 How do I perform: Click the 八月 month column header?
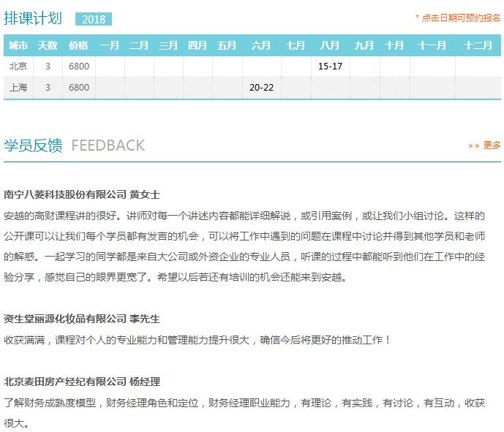[x=330, y=45]
